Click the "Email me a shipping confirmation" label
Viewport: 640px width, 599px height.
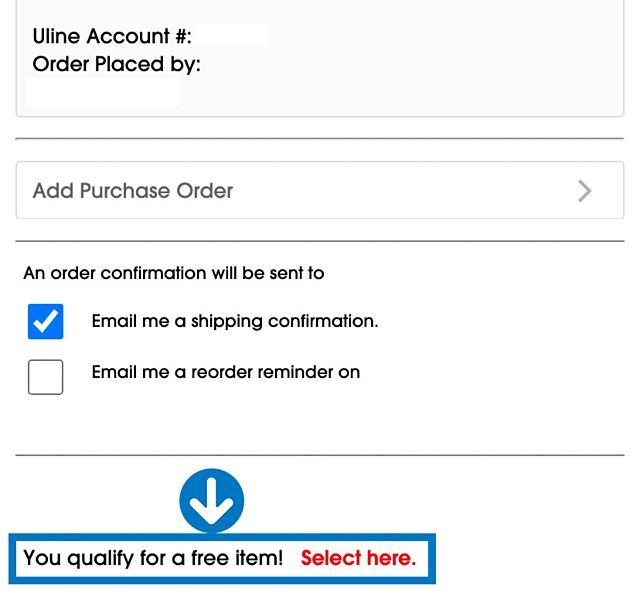(235, 322)
